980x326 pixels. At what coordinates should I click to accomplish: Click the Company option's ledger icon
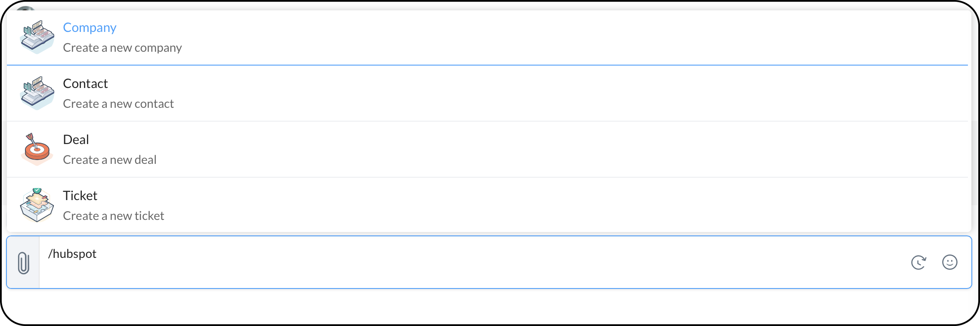click(37, 37)
